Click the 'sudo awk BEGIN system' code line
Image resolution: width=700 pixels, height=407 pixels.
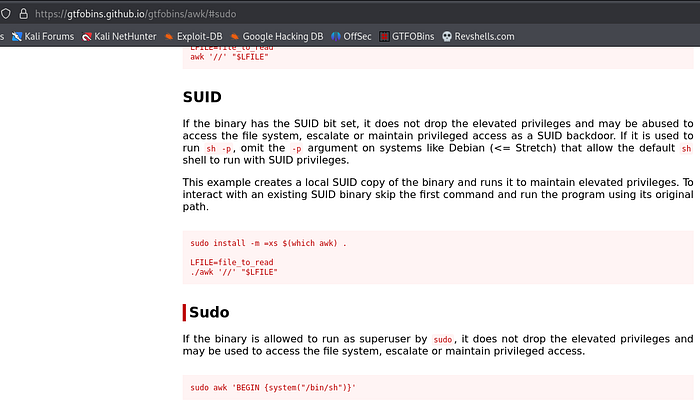273,387
